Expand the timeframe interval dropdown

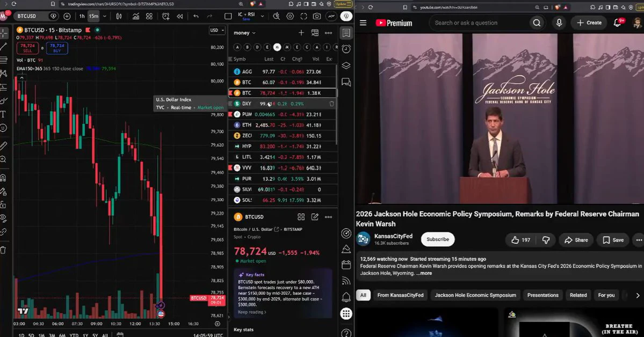click(x=105, y=16)
